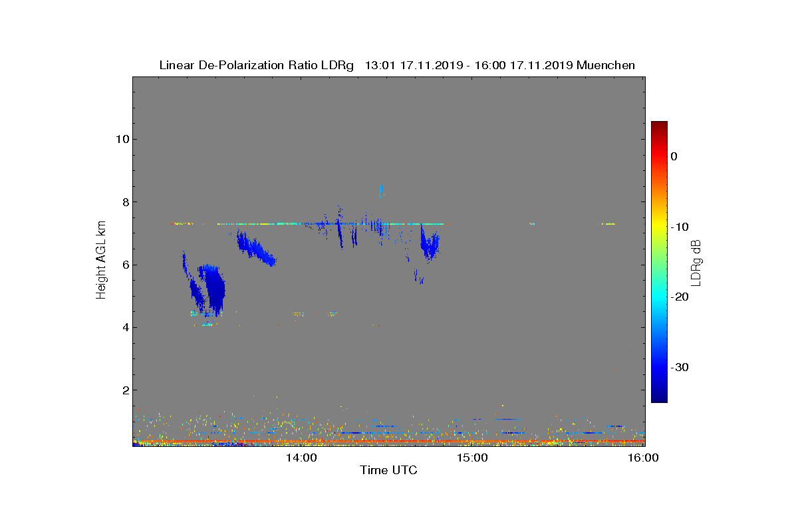Click the height tick label 8
The image size is (798, 532).
point(124,202)
